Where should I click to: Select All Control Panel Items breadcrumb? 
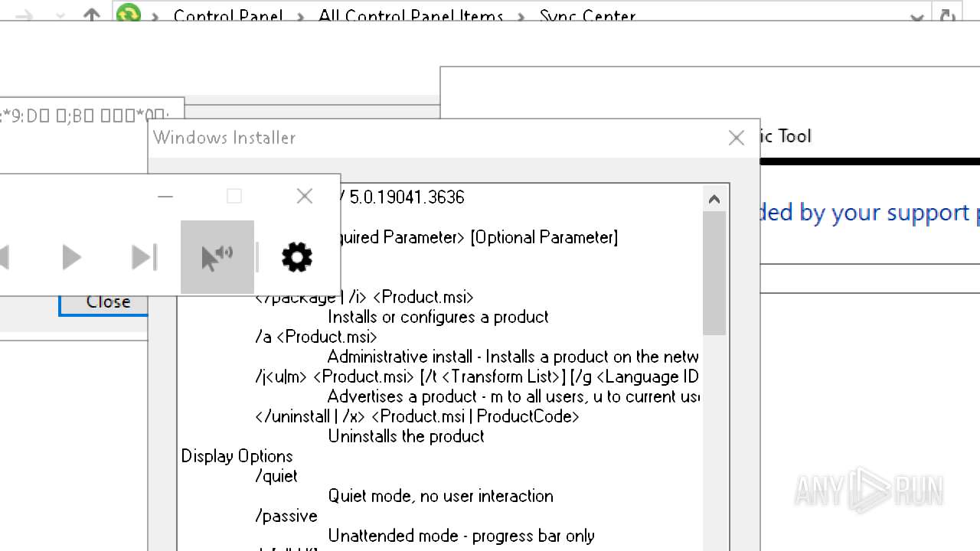pos(410,15)
